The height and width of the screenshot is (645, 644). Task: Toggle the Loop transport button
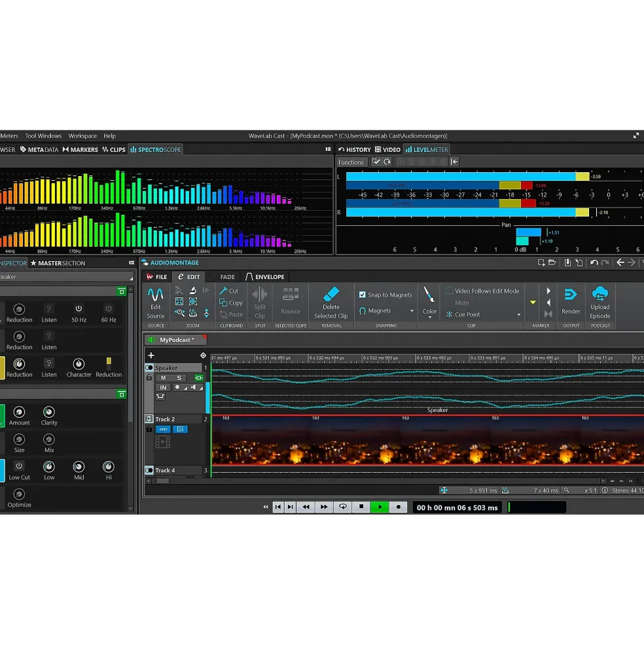[x=342, y=507]
